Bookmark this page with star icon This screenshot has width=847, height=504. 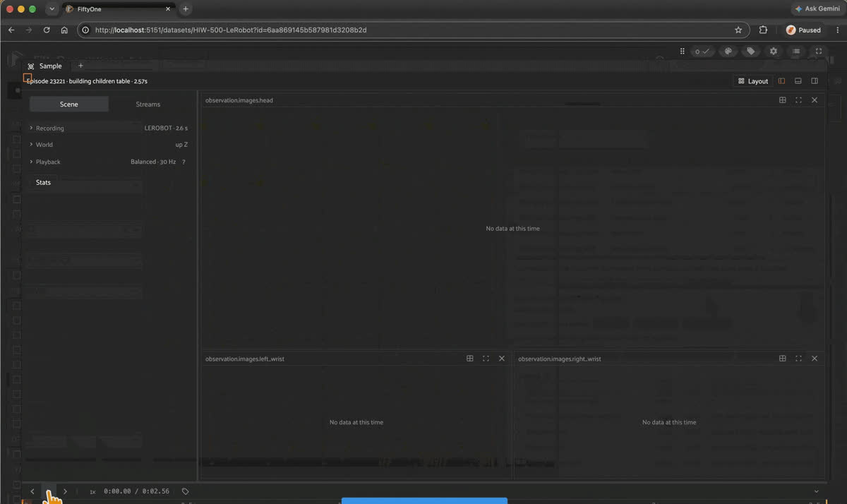click(738, 30)
